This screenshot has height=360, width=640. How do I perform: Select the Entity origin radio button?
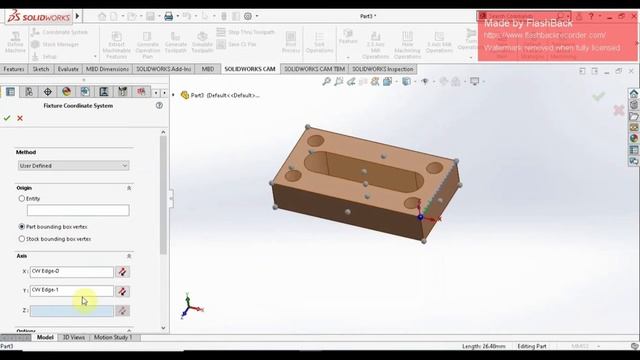coord(22,199)
